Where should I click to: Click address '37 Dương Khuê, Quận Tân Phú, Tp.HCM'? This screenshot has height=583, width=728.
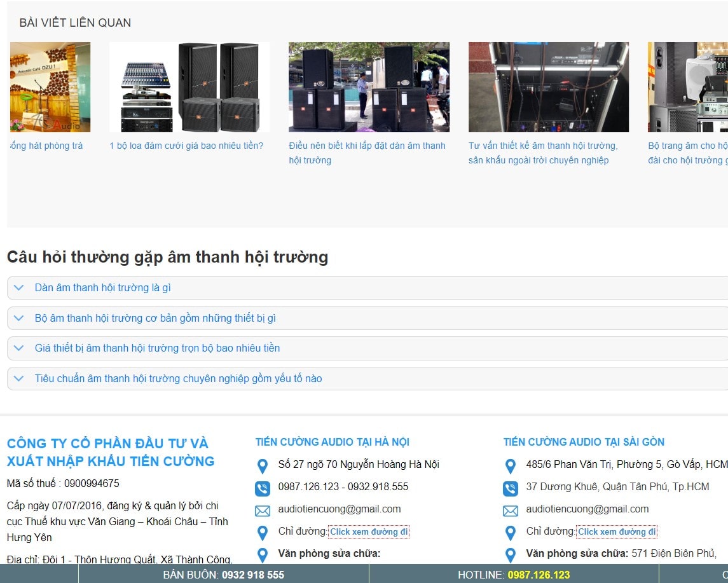tap(617, 487)
